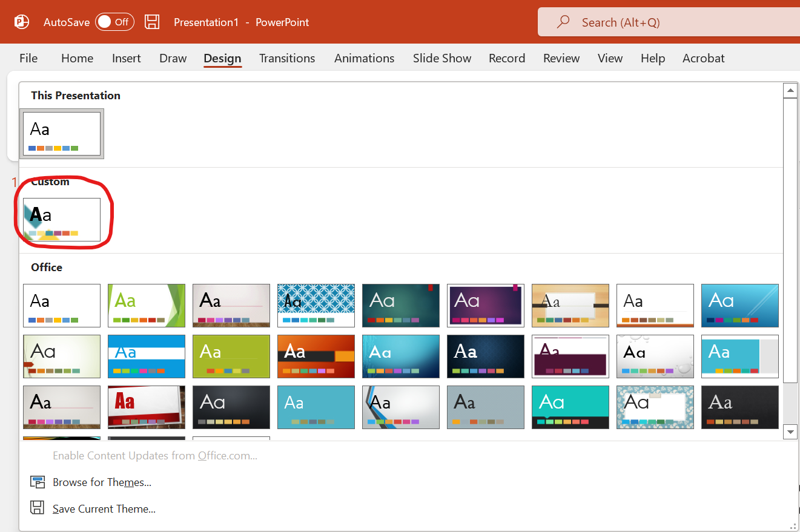Open the Insert ribbon tab
This screenshot has width=800, height=532.
126,58
